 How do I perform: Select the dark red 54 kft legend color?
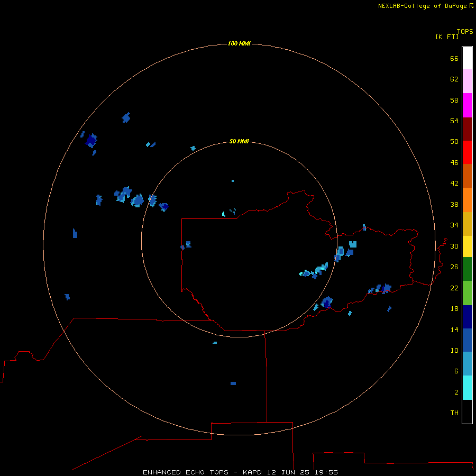coord(467,129)
